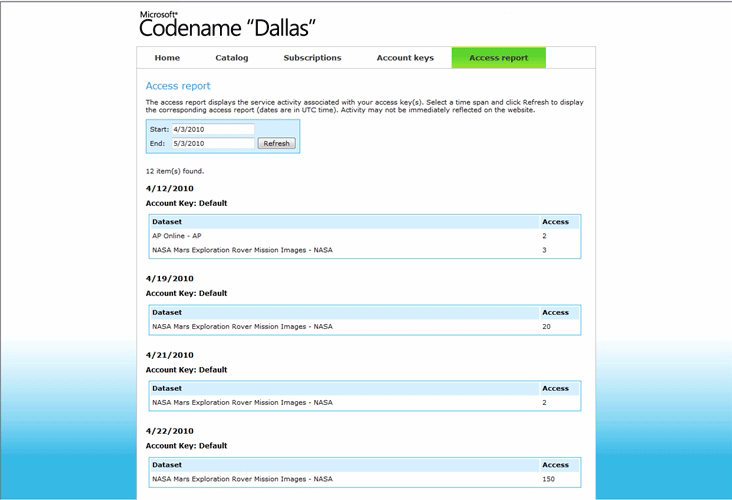
Task: Focus the End date field
Action: click(213, 143)
